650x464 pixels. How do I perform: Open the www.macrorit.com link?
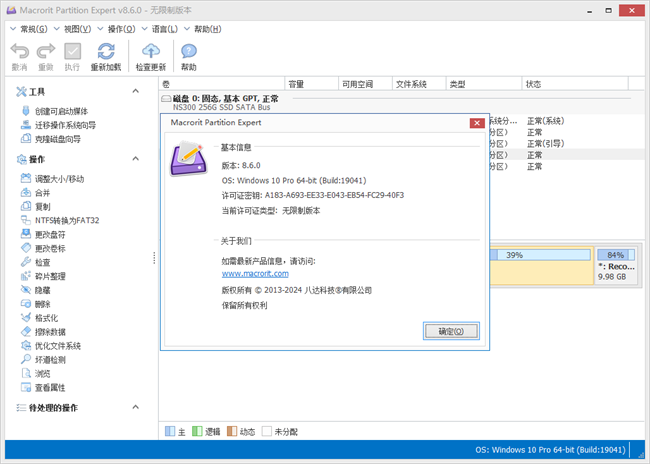pos(255,274)
